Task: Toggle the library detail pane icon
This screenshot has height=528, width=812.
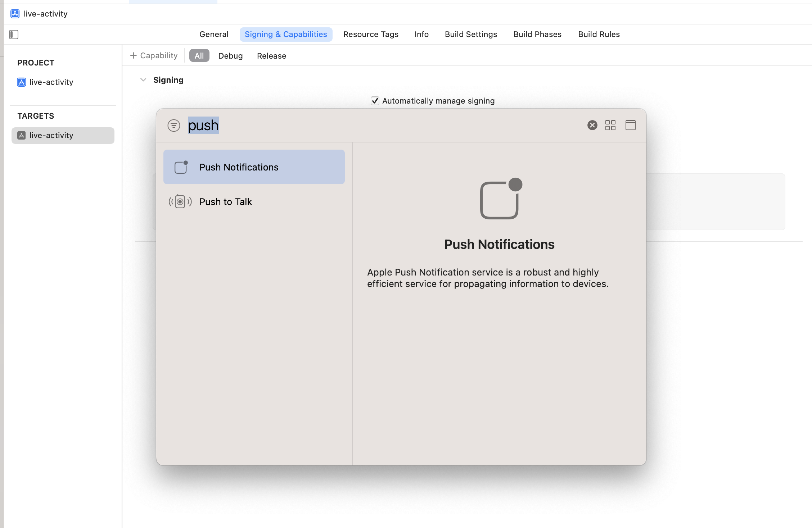Action: (630, 125)
